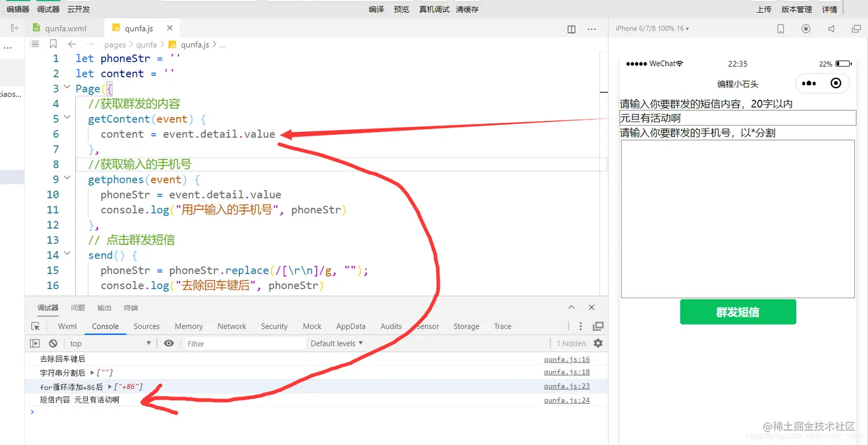
Task: Toggle the outline list icon in breadcrumb bar
Action: [x=34, y=44]
